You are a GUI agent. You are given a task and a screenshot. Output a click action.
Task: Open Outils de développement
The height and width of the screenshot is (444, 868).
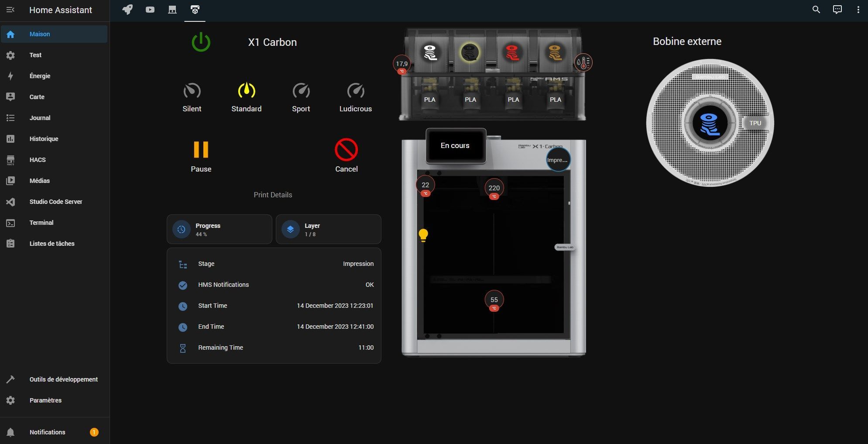click(54, 379)
